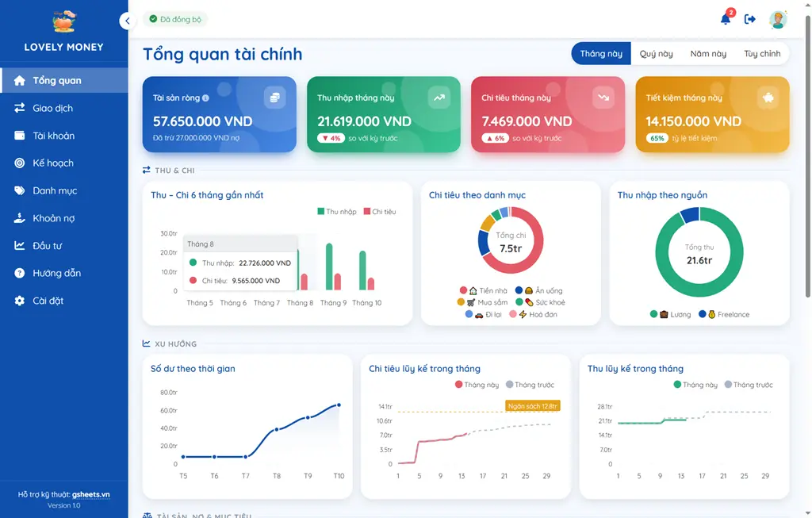Select the Tháng này period tab
Viewport: 812px width, 518px height.
(x=601, y=53)
